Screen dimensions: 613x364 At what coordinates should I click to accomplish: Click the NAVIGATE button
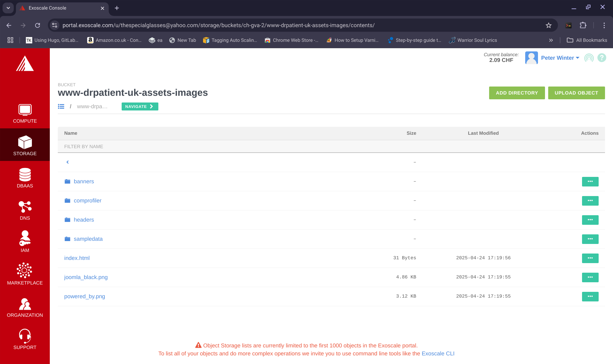coord(140,107)
